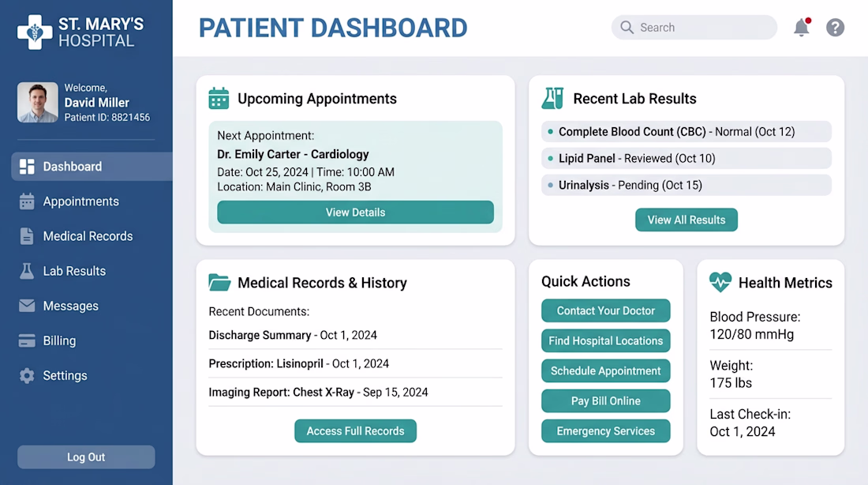Click David Miller's profile photo
Image resolution: width=868 pixels, height=485 pixels.
(38, 103)
